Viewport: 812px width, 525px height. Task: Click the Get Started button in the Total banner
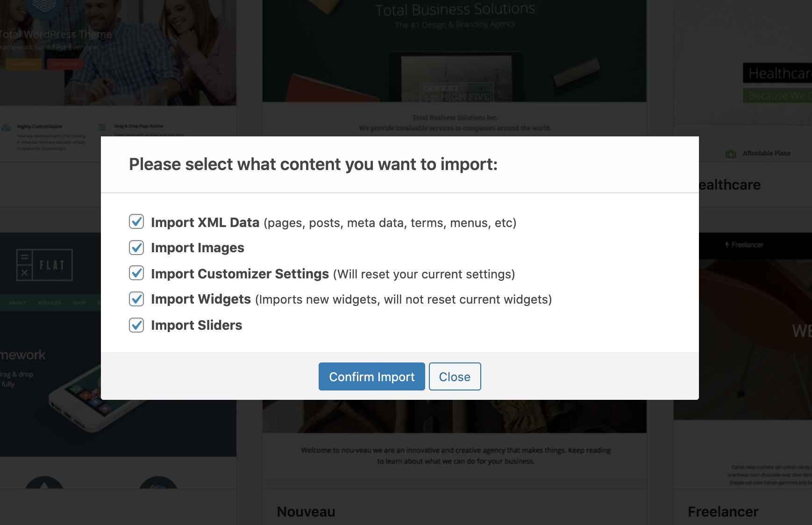[65, 64]
